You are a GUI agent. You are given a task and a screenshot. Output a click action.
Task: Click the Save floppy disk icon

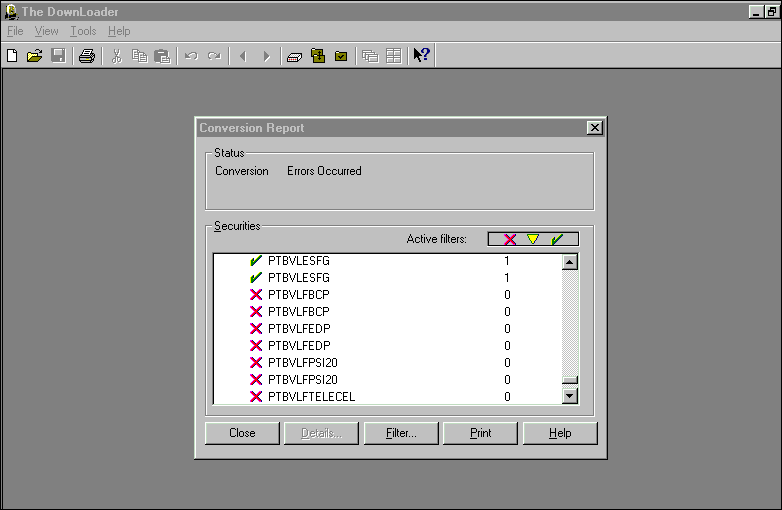pos(58,55)
